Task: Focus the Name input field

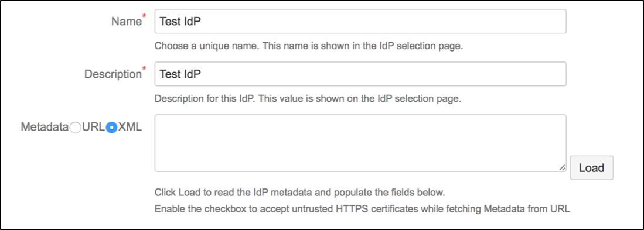Action: 360,21
